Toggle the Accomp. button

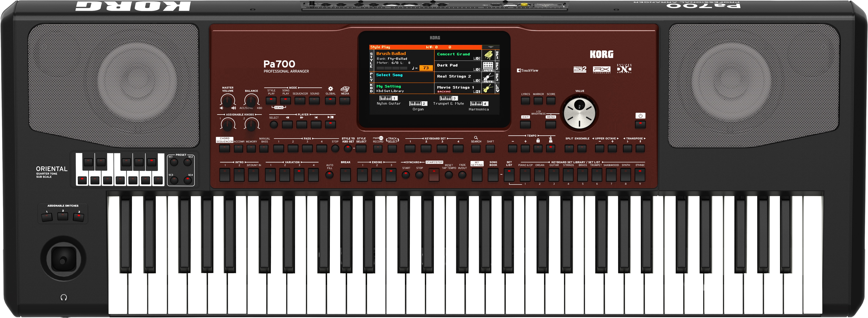pos(239,149)
